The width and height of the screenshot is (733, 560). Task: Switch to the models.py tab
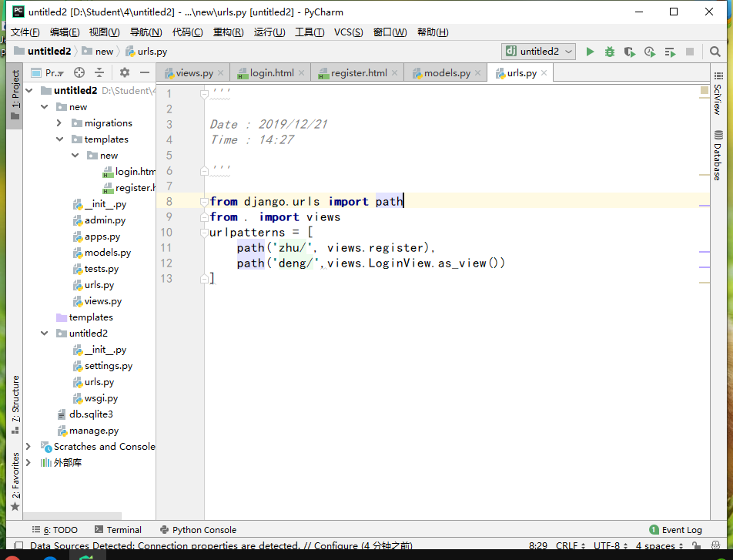[x=447, y=73]
